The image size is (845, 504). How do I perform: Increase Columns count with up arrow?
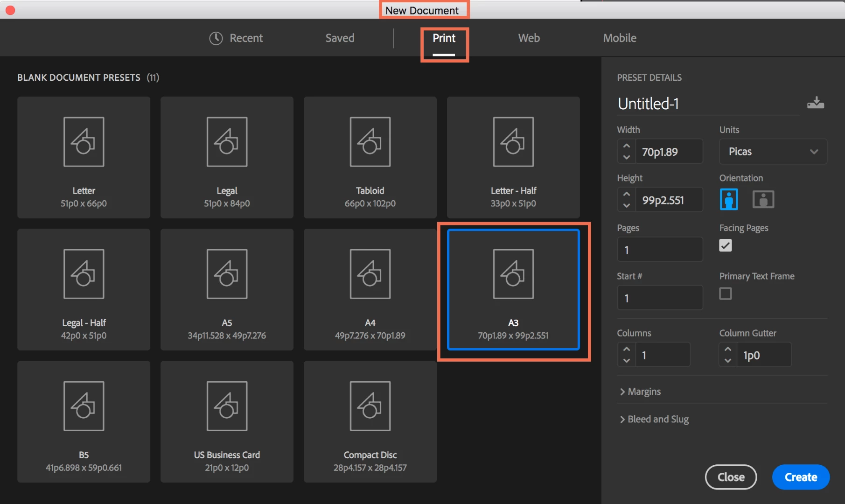point(627,349)
